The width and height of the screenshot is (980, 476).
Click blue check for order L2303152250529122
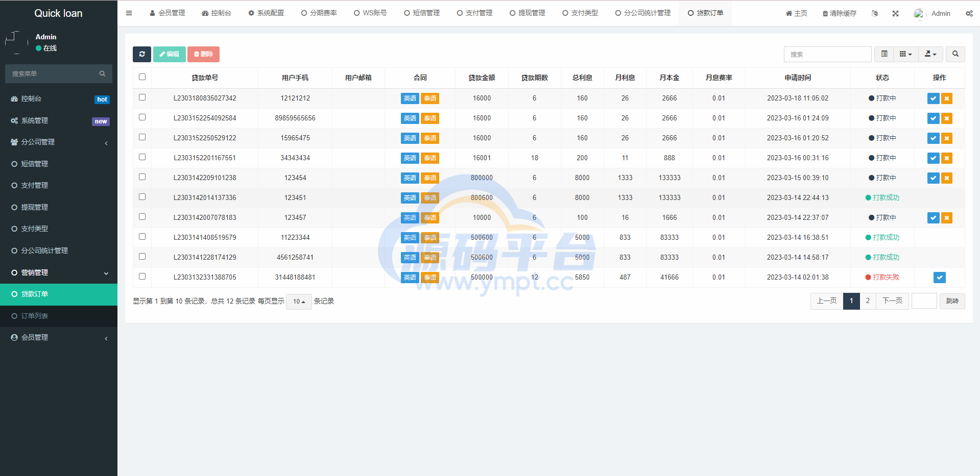934,138
